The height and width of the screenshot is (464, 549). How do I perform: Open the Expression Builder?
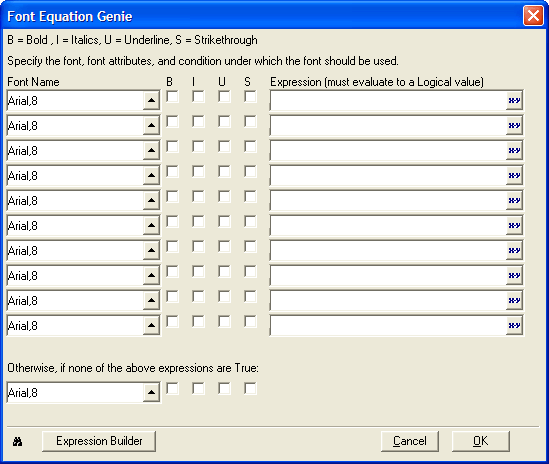[99, 441]
